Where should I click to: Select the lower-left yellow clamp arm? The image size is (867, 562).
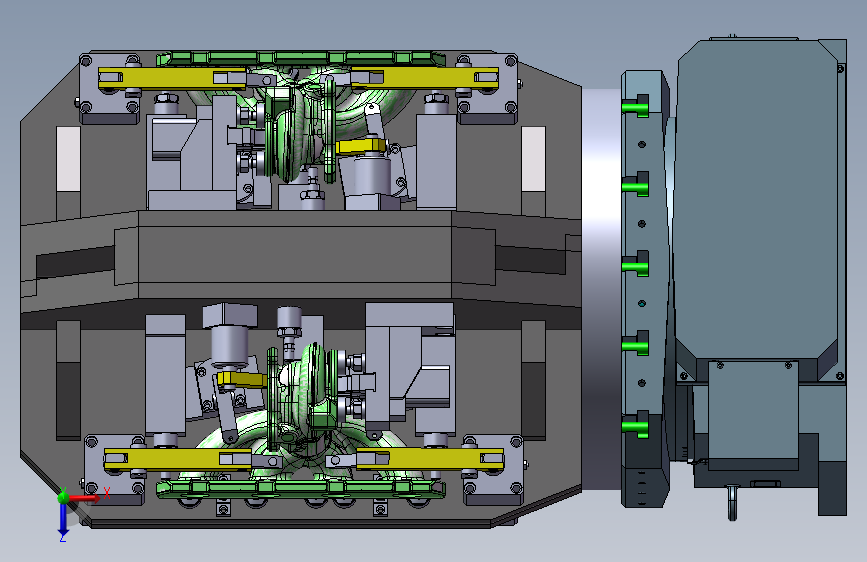click(177, 460)
